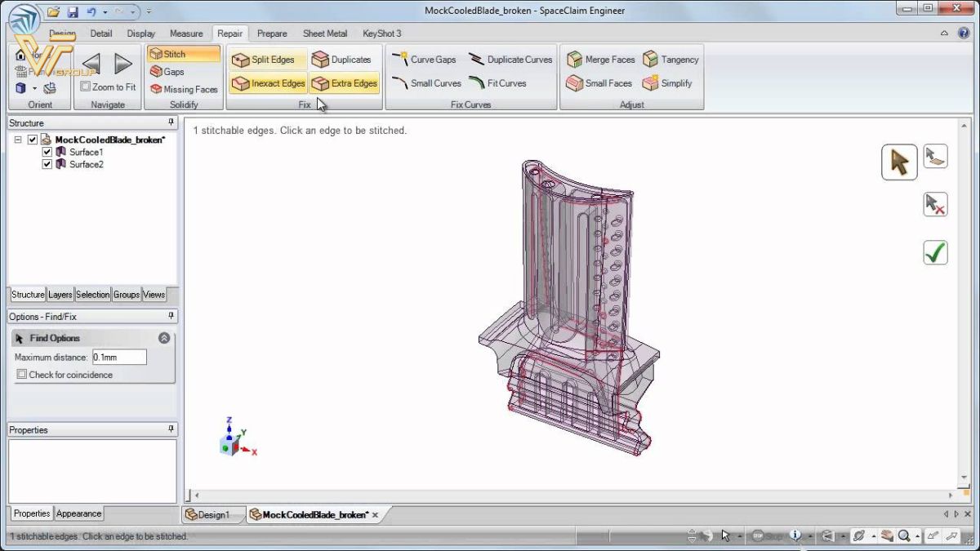Click the Exclude Problem tool guide
The height and width of the screenshot is (551, 980).
tap(936, 204)
